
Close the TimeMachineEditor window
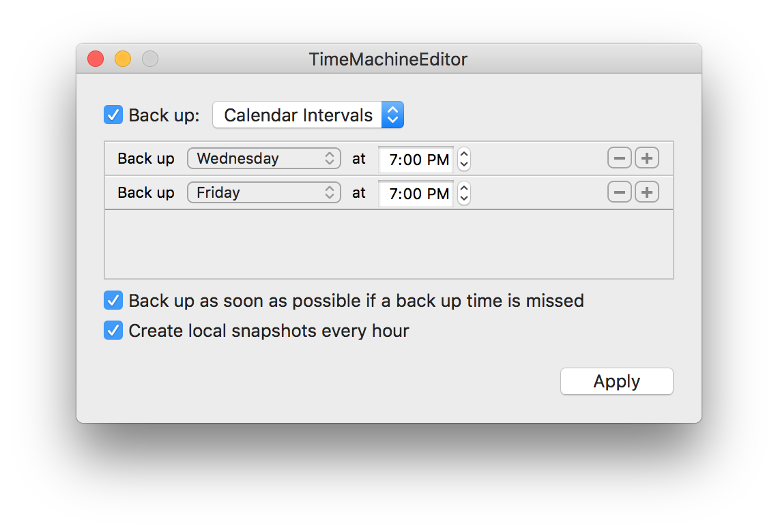pyautogui.click(x=96, y=59)
